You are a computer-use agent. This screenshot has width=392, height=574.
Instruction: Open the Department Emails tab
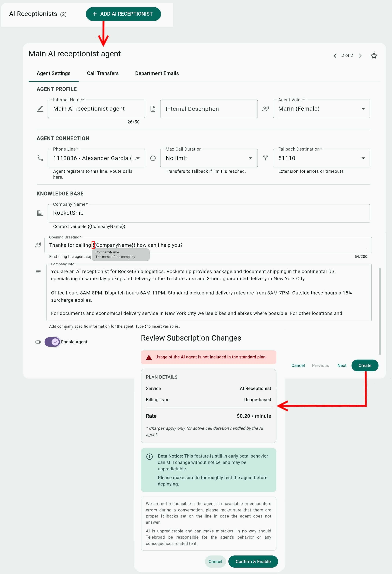[157, 73]
